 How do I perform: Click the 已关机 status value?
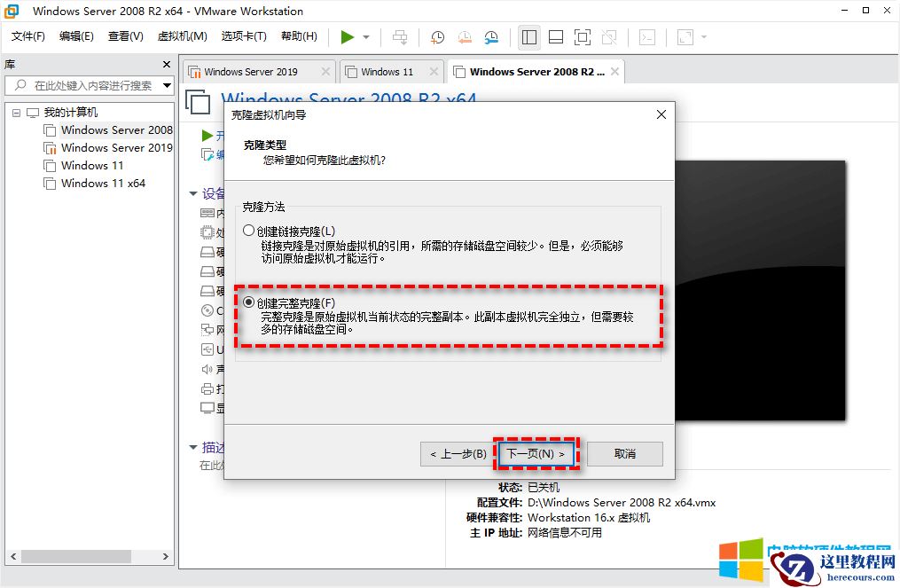pos(543,488)
